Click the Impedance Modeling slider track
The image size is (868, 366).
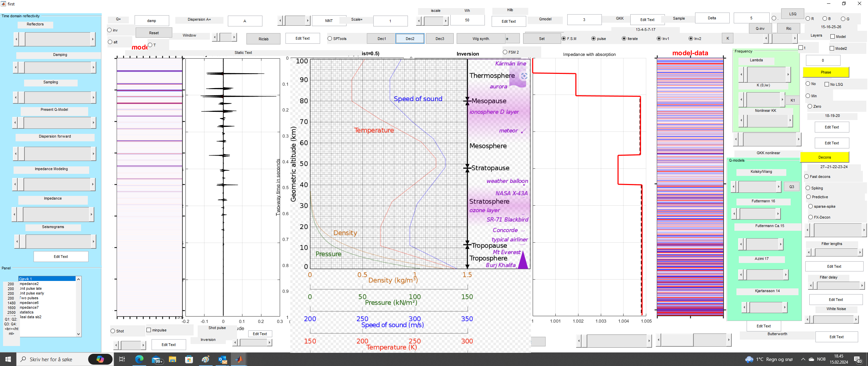(x=57, y=184)
